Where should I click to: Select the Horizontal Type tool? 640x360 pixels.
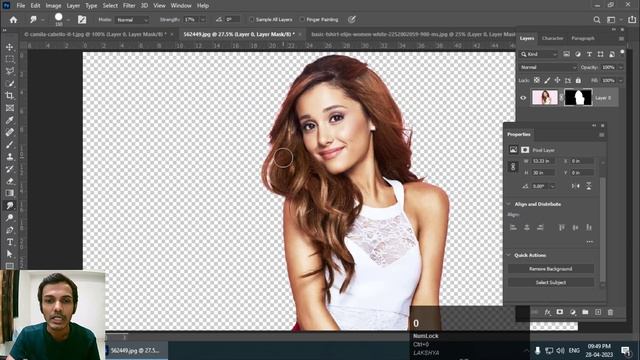pos(9,242)
